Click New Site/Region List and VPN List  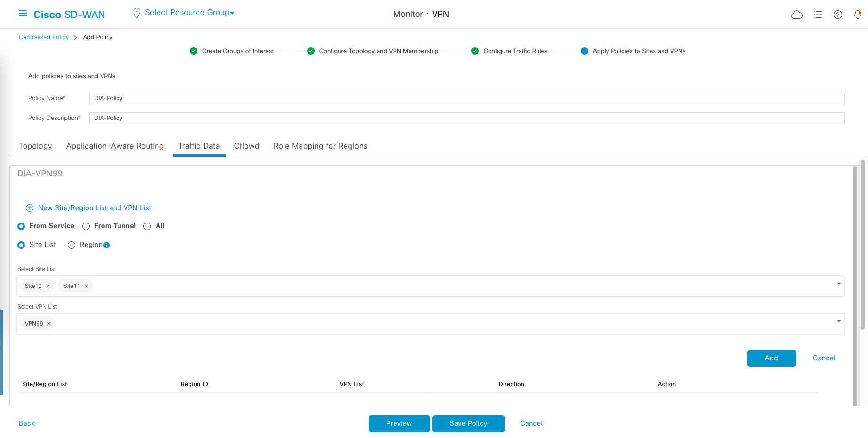pyautogui.click(x=94, y=208)
